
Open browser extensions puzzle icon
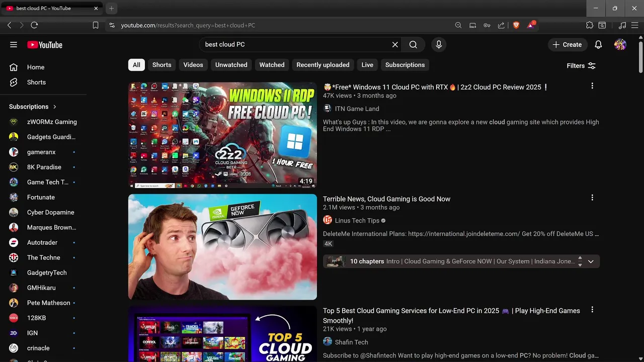click(x=590, y=25)
